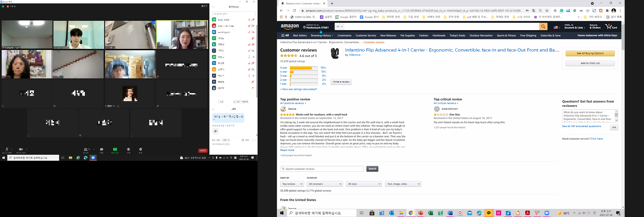Image resolution: width=644 pixels, height=217 pixels.
Task: Open the All stars filter dropdown
Action: pos(364,184)
